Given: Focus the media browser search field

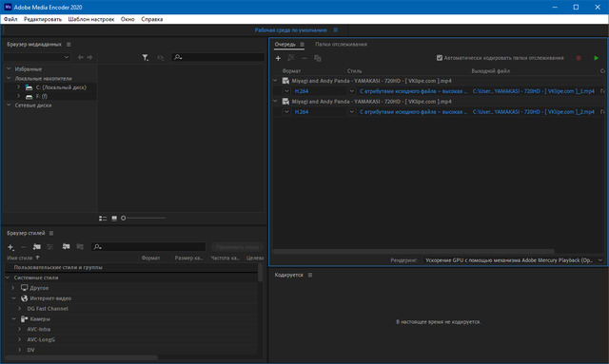Looking at the screenshot, I should 218,57.
